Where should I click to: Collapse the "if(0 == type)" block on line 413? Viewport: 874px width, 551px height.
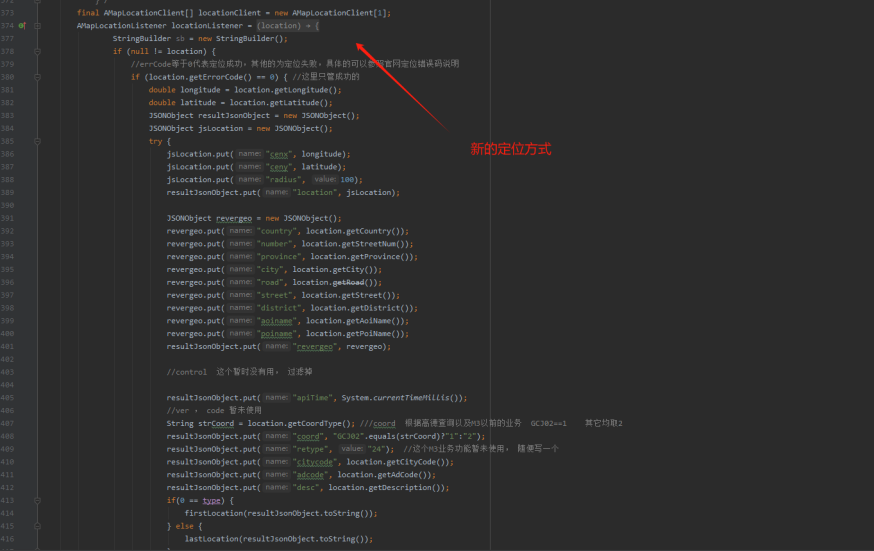click(37, 500)
